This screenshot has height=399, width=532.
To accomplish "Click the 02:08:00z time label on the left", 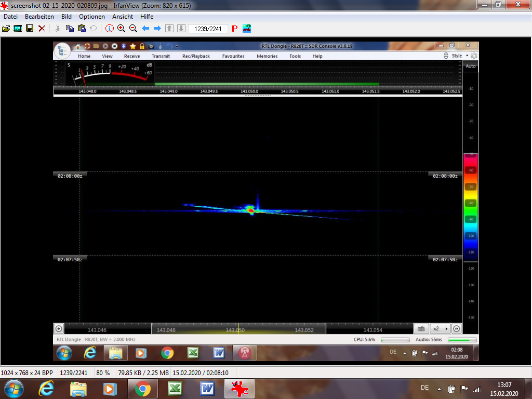I will [70, 176].
